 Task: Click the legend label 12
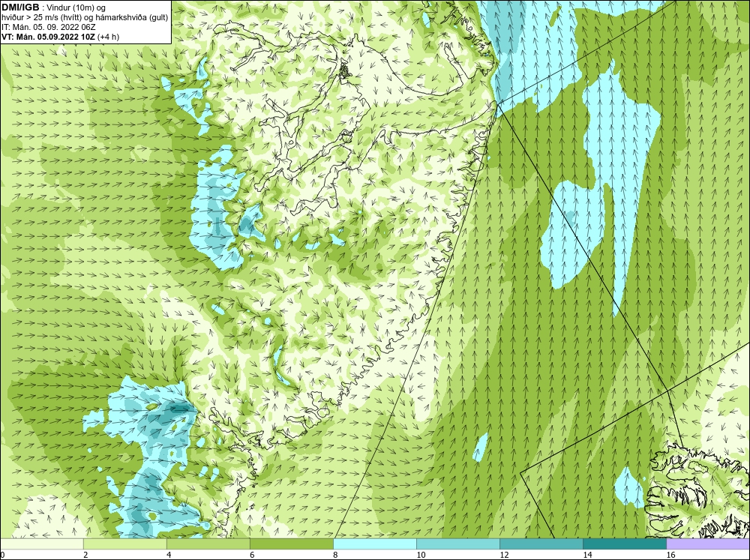[504, 555]
